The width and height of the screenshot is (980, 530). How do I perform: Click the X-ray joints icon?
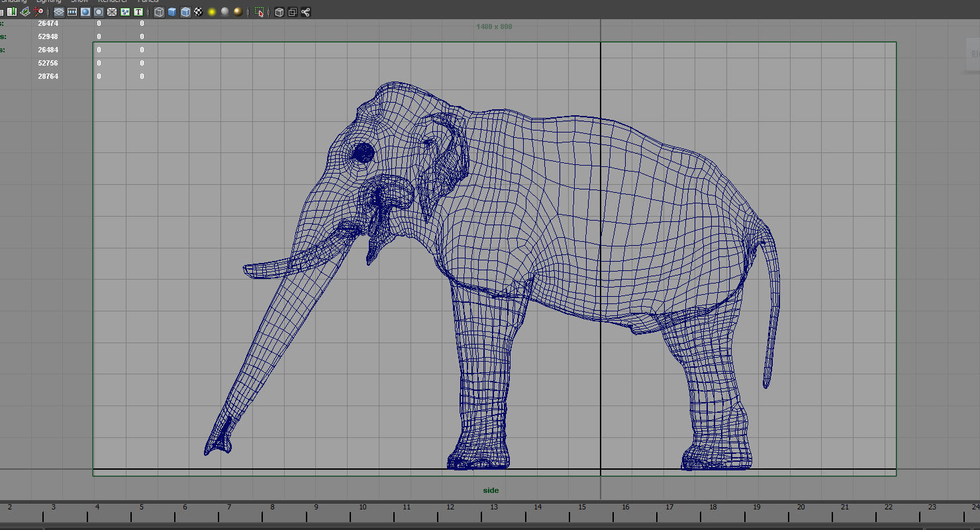305,12
